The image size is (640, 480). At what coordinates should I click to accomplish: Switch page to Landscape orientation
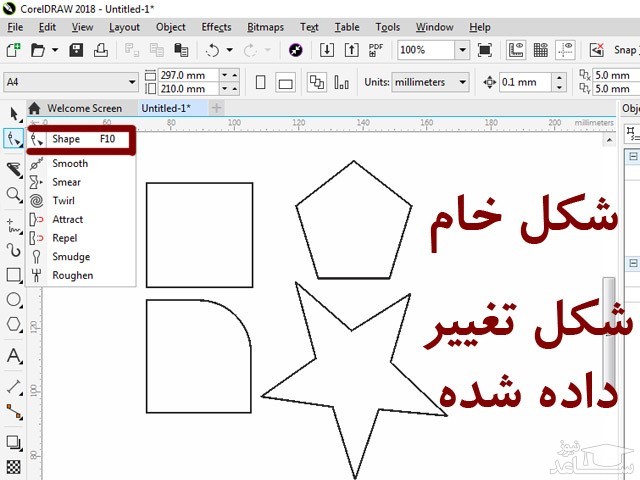[285, 83]
